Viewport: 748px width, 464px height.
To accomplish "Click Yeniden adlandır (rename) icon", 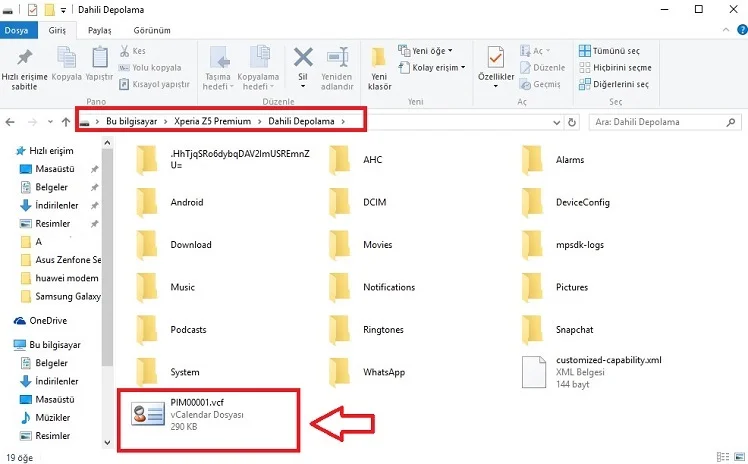I will (x=337, y=63).
